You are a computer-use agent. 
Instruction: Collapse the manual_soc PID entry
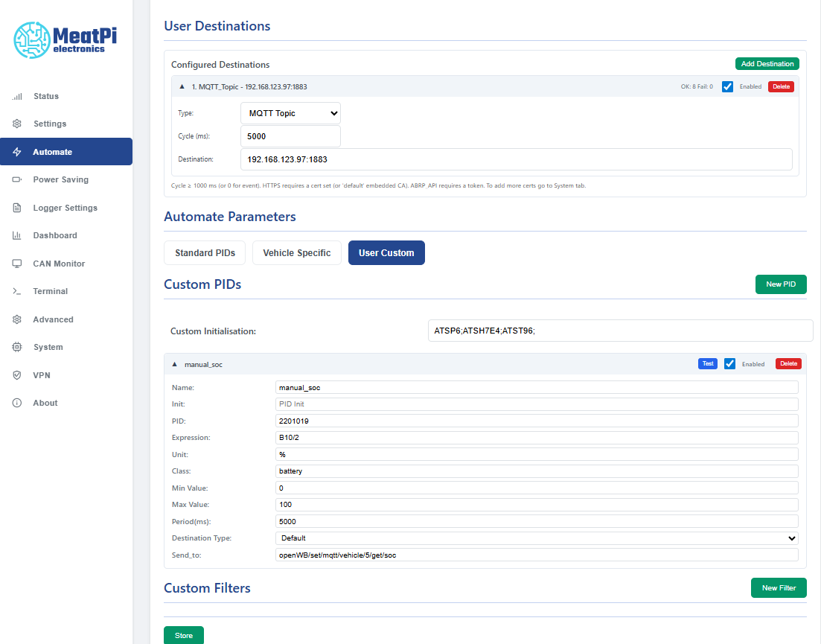pos(175,363)
